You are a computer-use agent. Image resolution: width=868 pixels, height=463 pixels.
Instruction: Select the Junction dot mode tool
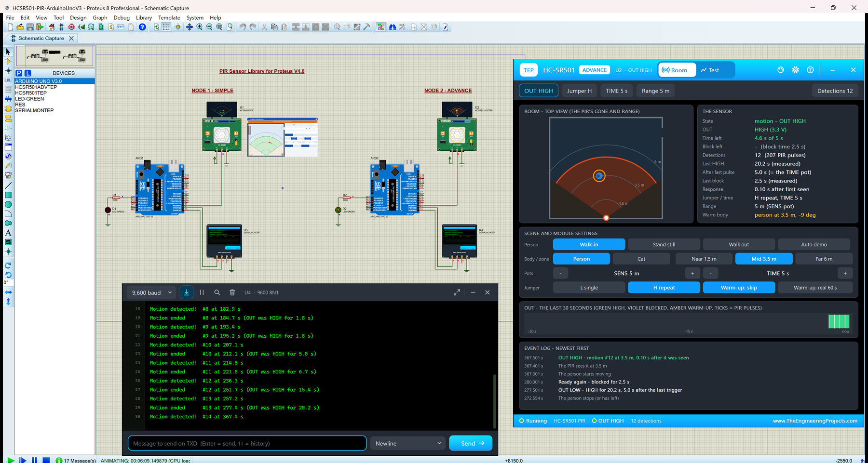click(x=8, y=71)
